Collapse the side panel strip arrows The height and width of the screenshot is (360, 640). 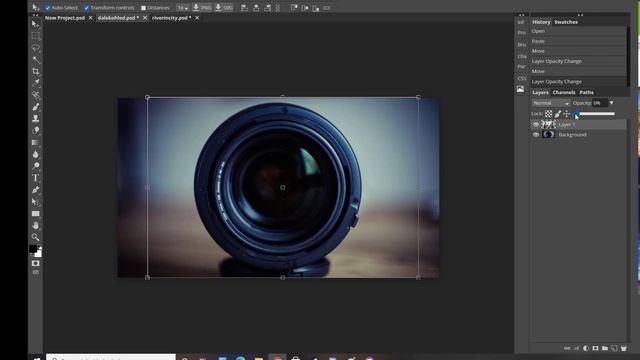(521, 15)
